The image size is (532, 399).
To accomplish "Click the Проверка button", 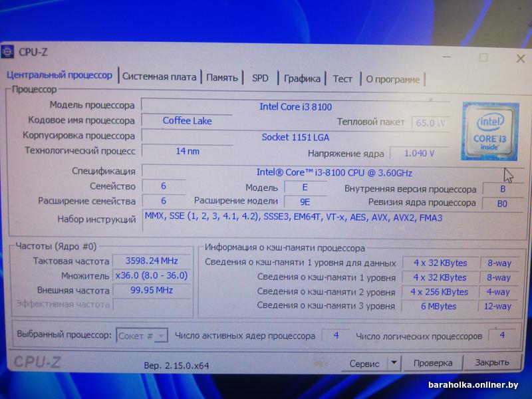I will [x=433, y=363].
